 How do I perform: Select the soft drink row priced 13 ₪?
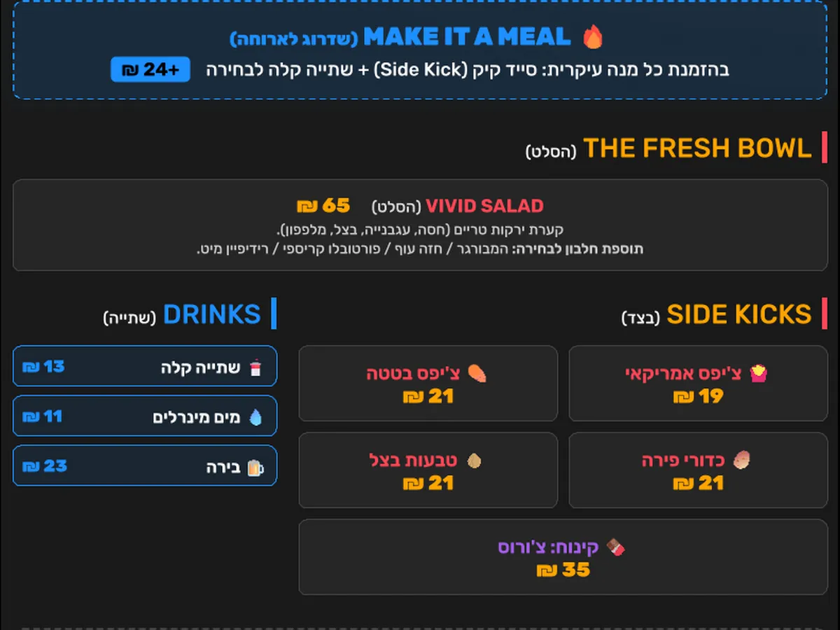pyautogui.click(x=145, y=366)
